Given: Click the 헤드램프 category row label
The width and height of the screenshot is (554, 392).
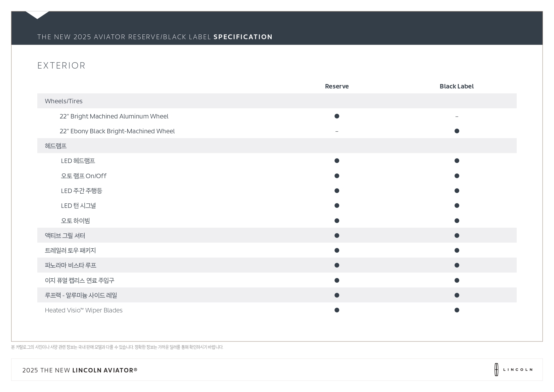Looking at the screenshot, I should (56, 146).
